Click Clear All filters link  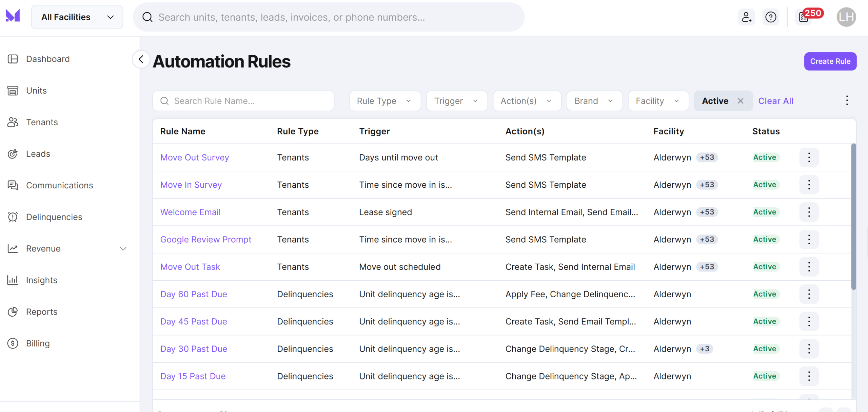(776, 101)
